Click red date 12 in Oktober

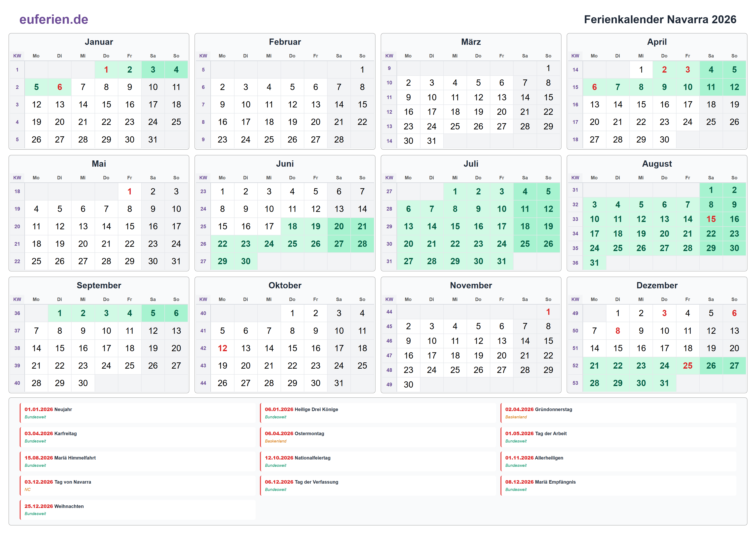[222, 348]
